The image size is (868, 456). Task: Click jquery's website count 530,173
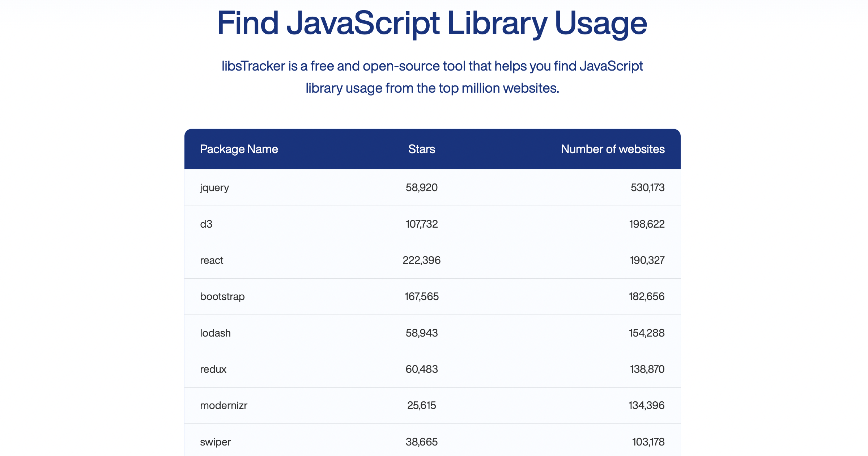pyautogui.click(x=647, y=187)
